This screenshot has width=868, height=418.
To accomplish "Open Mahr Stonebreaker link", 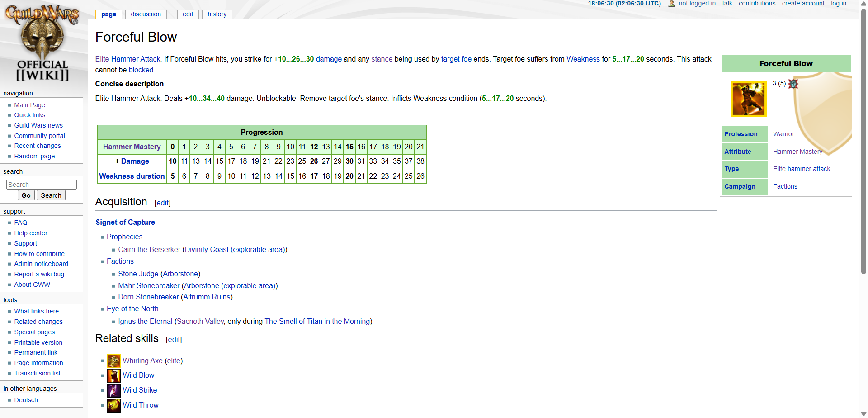I will point(149,286).
